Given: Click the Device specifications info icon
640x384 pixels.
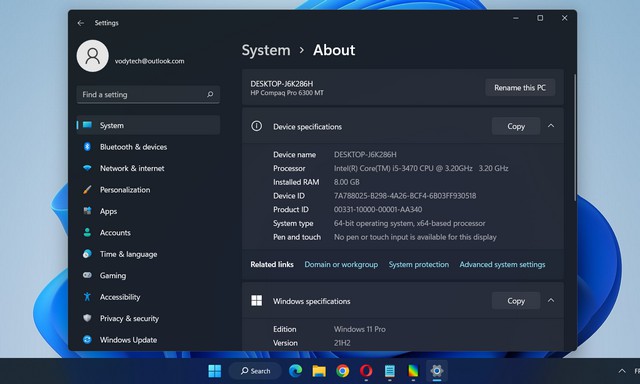Looking at the screenshot, I should coord(256,126).
